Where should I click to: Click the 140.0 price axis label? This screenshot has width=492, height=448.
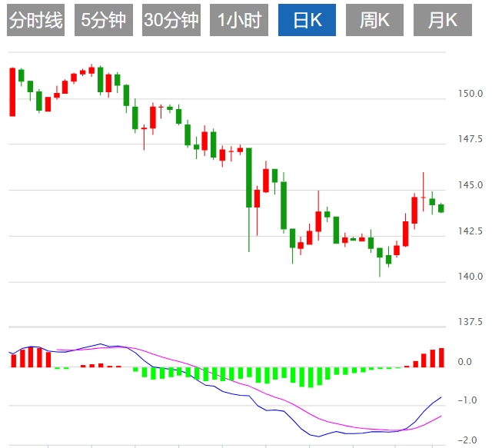tap(470, 277)
